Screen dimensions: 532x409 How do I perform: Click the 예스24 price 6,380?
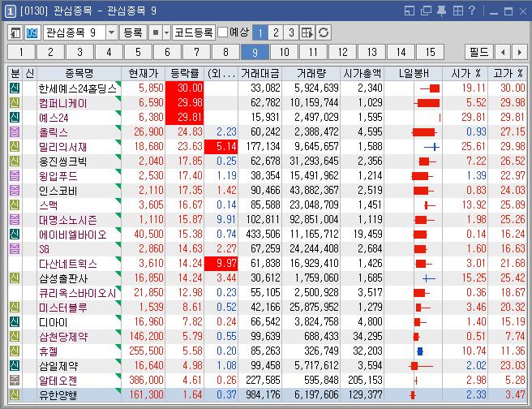pyautogui.click(x=151, y=118)
